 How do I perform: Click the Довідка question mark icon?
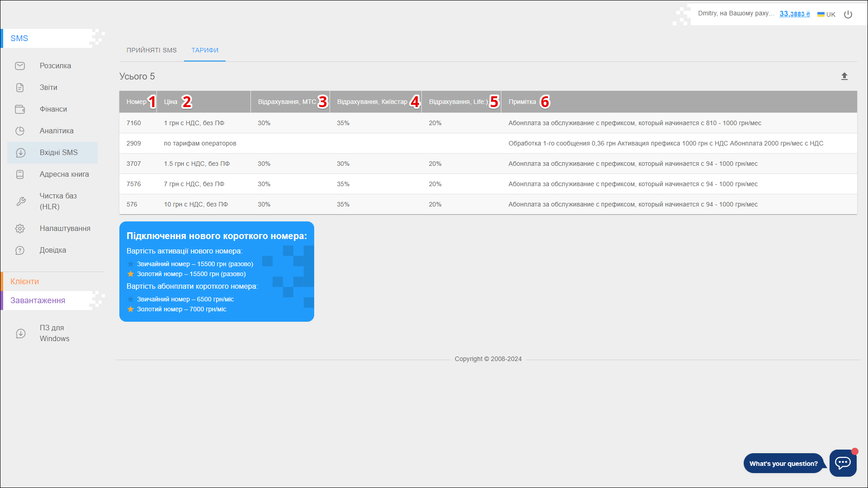20,250
